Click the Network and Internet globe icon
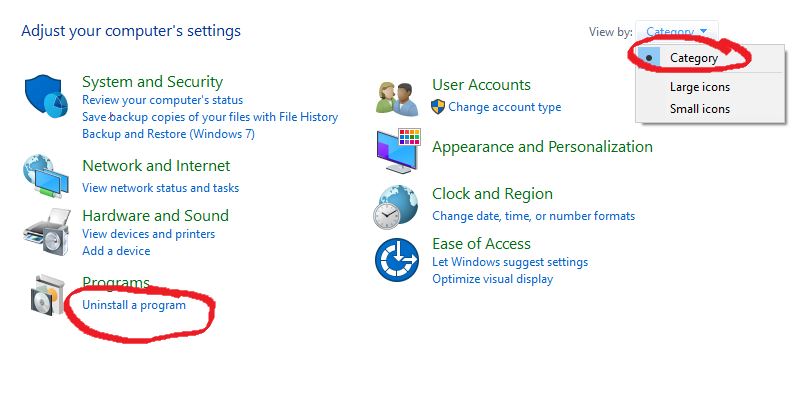This screenshot has height=401, width=809. [45, 175]
